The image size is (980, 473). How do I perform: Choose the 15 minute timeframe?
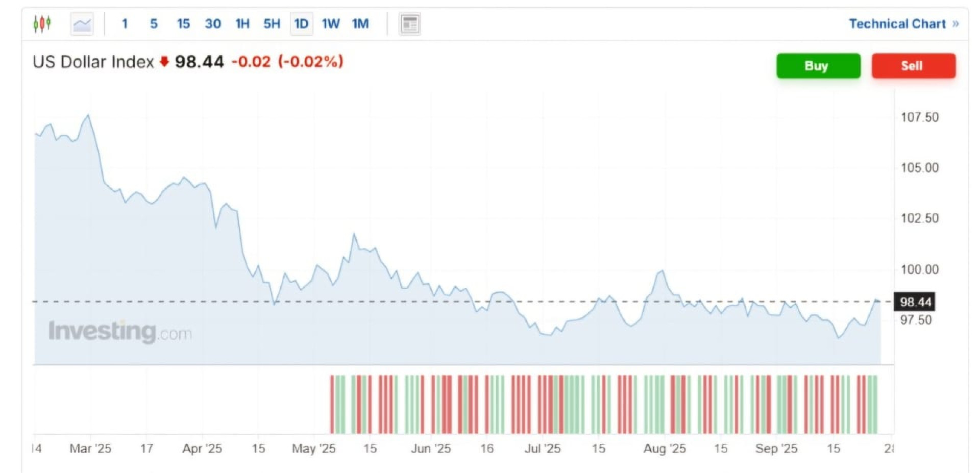click(x=183, y=24)
